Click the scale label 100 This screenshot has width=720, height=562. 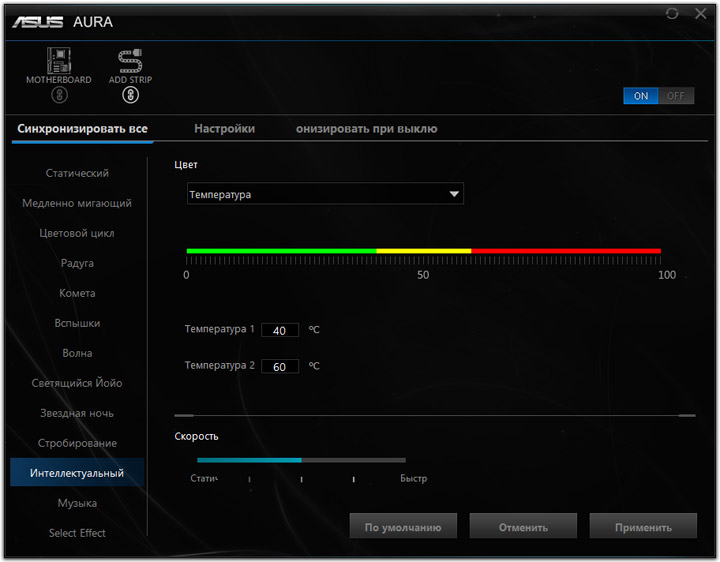[x=667, y=275]
